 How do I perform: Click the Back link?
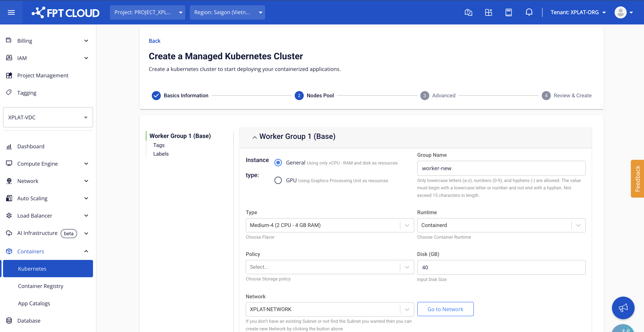(x=154, y=41)
